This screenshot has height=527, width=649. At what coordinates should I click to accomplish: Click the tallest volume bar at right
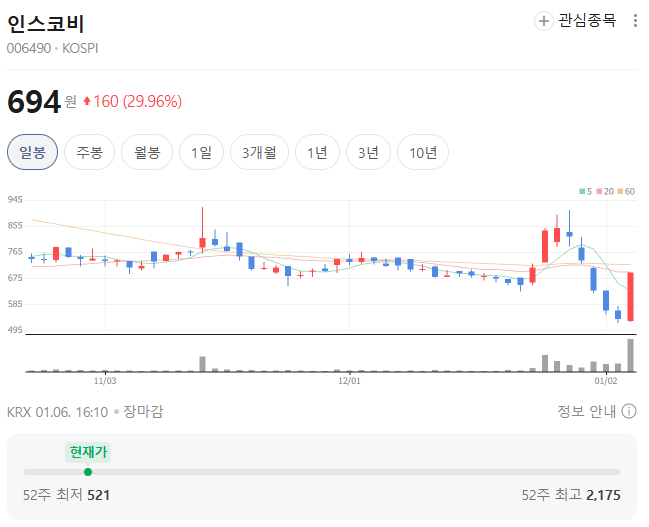click(x=630, y=355)
